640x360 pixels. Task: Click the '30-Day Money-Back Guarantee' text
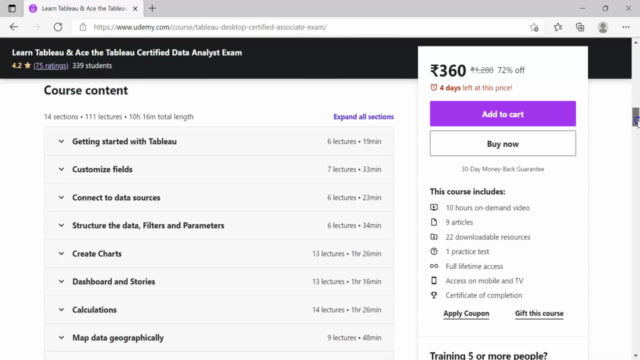click(502, 169)
